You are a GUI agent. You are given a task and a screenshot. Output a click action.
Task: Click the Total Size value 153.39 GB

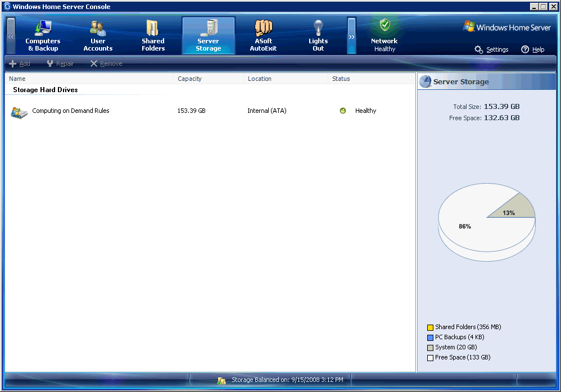pos(501,107)
